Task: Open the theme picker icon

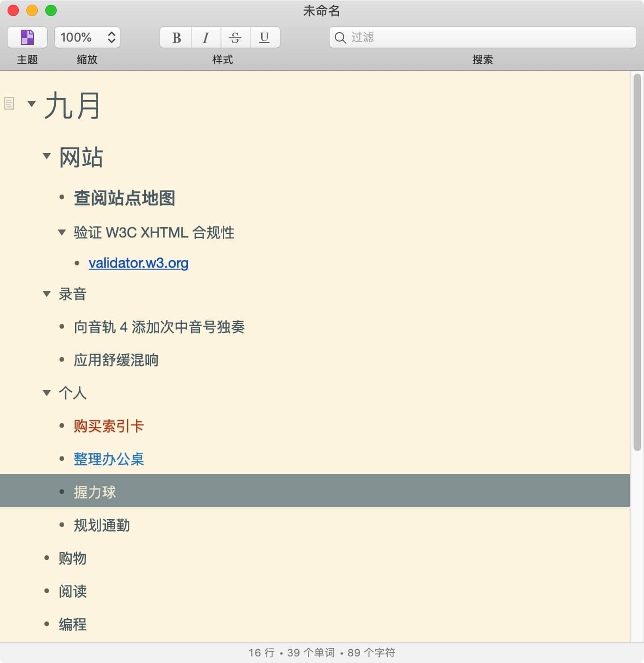Action: click(x=27, y=37)
